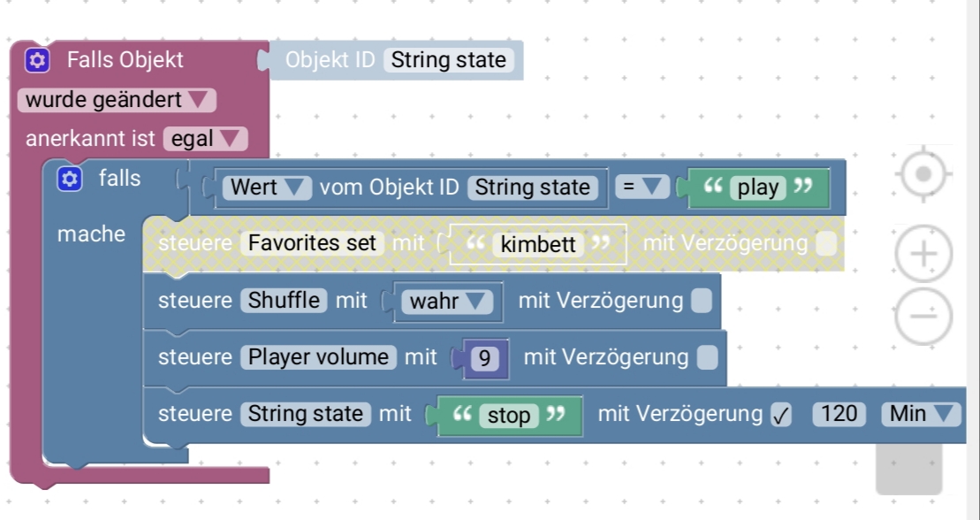
Task: Enable delay checkbox for Shuffle block
Action: 702,301
